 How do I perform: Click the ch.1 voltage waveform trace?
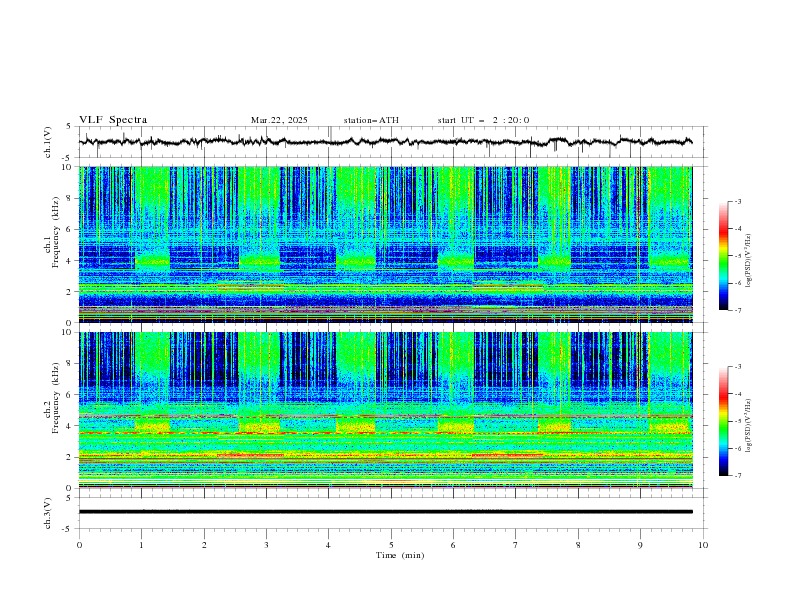coord(386,142)
